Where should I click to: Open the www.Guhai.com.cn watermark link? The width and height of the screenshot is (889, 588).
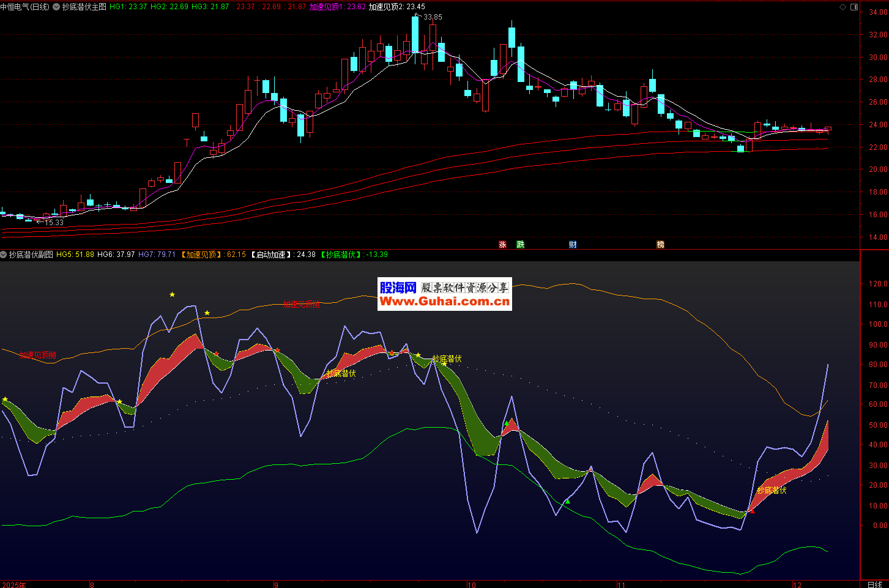[444, 302]
